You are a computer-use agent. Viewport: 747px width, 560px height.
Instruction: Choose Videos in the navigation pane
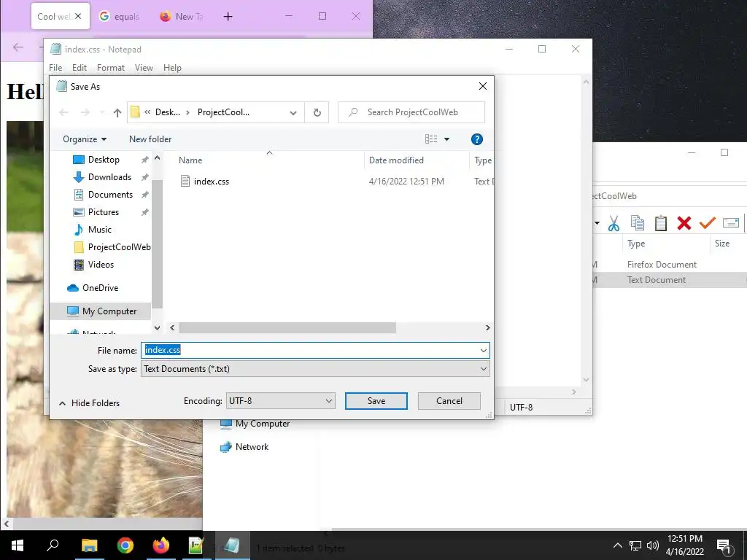[x=101, y=265]
